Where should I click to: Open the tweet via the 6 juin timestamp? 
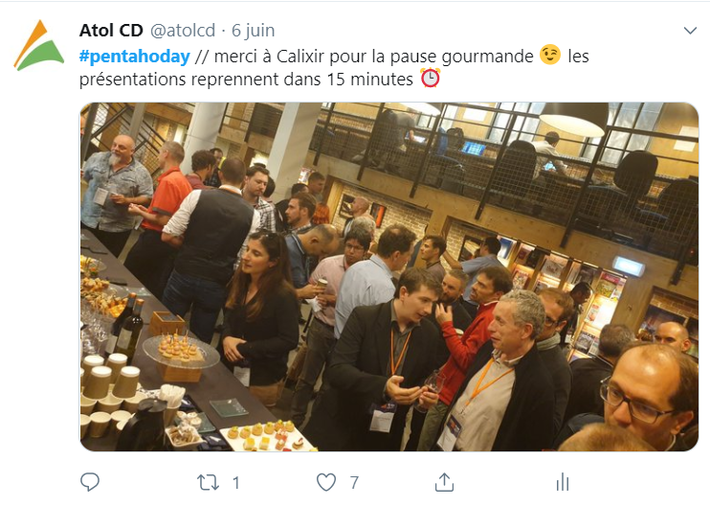click(x=253, y=31)
